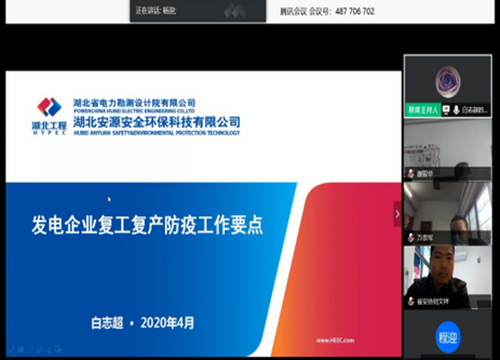Click the blue 程迎 avatar circle
Screen dimensions: 500x360
click(x=448, y=337)
